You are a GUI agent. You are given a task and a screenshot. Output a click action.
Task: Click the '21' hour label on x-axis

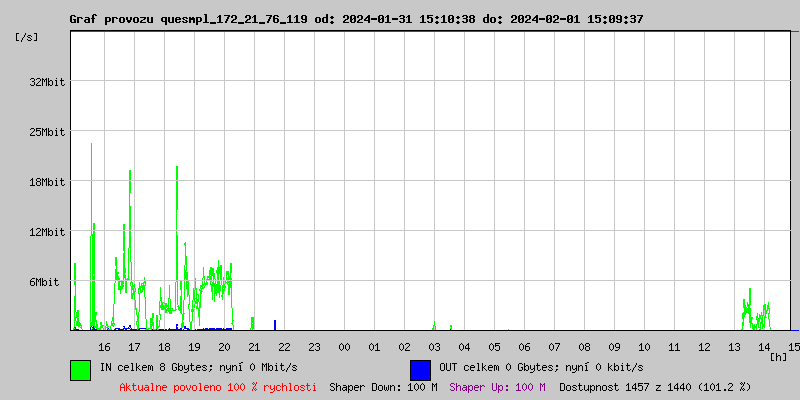(x=254, y=347)
